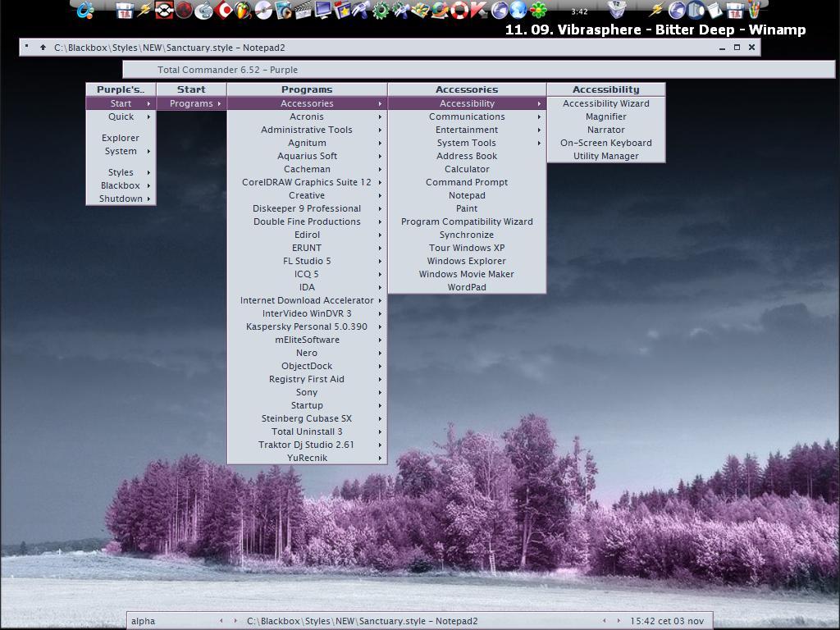Click the bottom bar clock 15:42
This screenshot has width=840, height=630.
pos(667,621)
